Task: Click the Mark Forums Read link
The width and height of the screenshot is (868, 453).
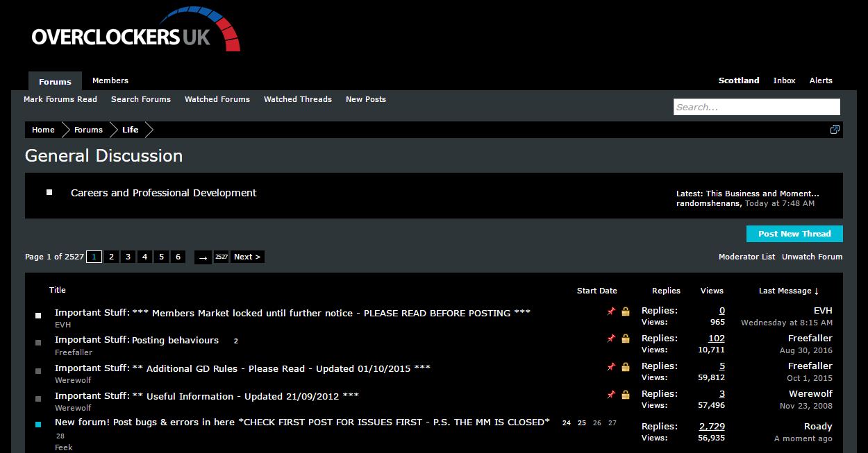Action: [x=60, y=99]
